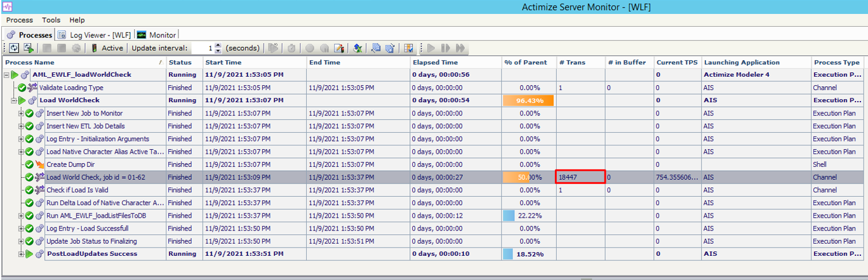The height and width of the screenshot is (280, 868).
Task: Click the play toolbar button
Action: tap(431, 48)
